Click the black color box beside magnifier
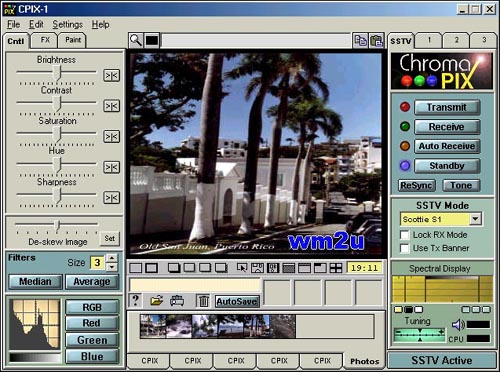500x372 pixels. click(152, 40)
